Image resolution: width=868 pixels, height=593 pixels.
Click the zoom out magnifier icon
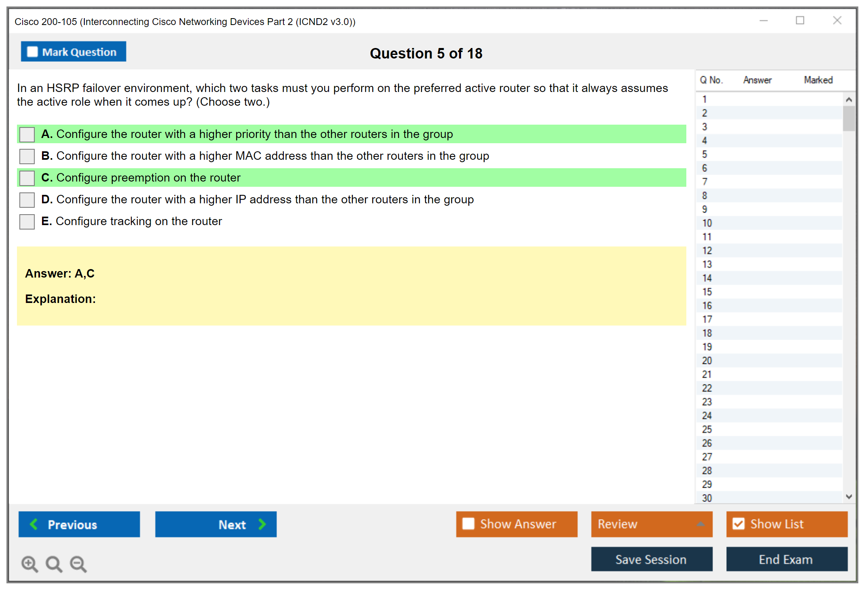click(x=78, y=564)
